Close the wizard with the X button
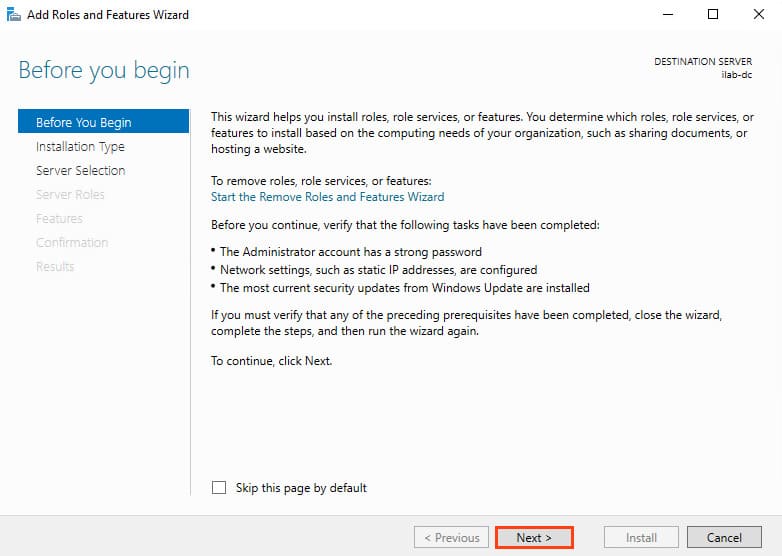Screen dimensions: 782x556 [759, 15]
